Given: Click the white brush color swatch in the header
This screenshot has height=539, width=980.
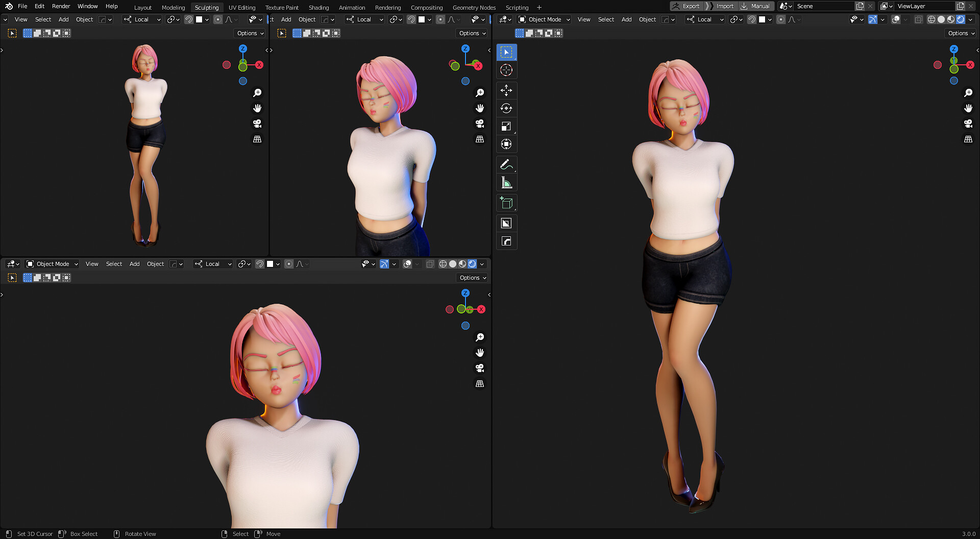Looking at the screenshot, I should click(x=762, y=19).
